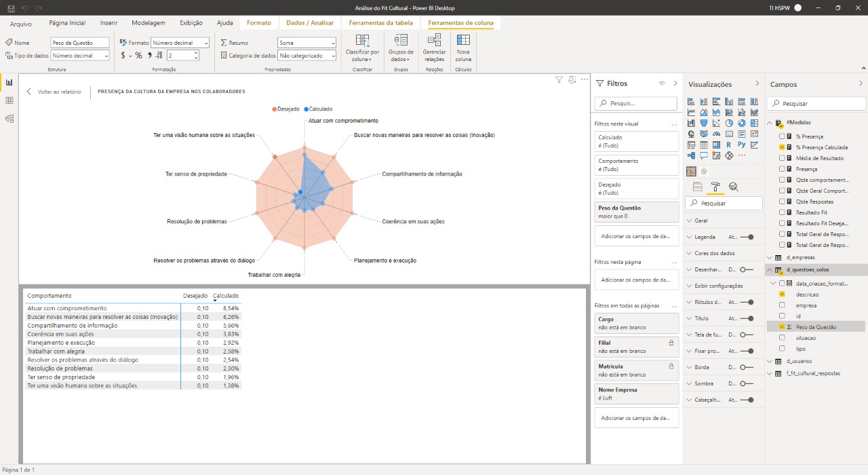This screenshot has height=475, width=868.
Task: Open the Report view from the left sidebar
Action: pos(9,82)
